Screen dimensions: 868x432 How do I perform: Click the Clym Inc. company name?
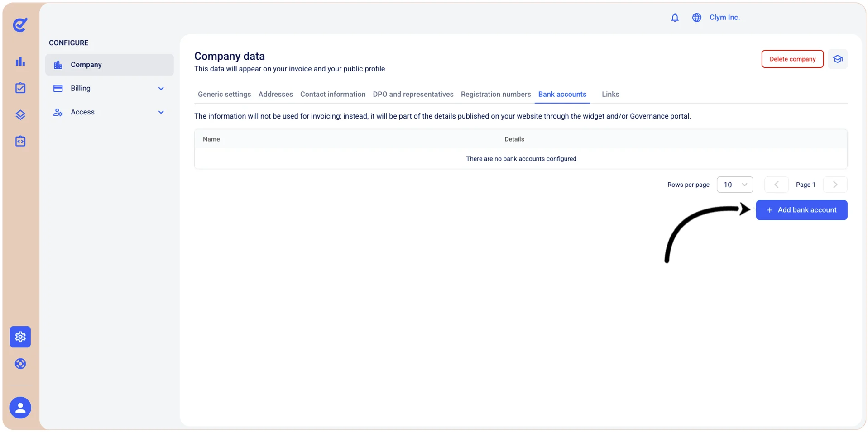tap(724, 17)
